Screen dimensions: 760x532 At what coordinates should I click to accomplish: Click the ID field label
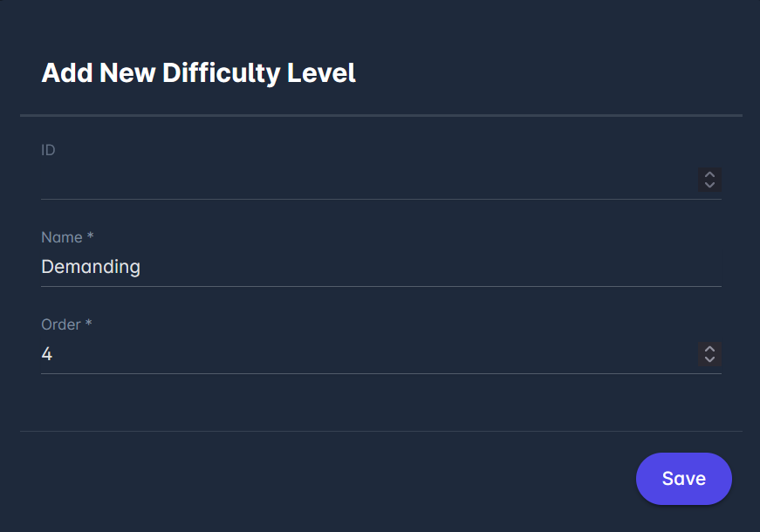point(48,150)
